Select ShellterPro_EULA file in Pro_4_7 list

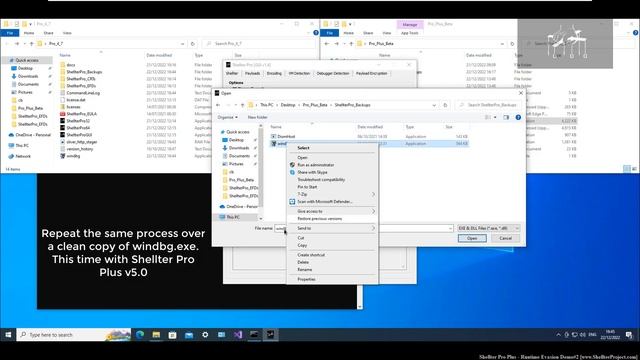tap(82, 114)
